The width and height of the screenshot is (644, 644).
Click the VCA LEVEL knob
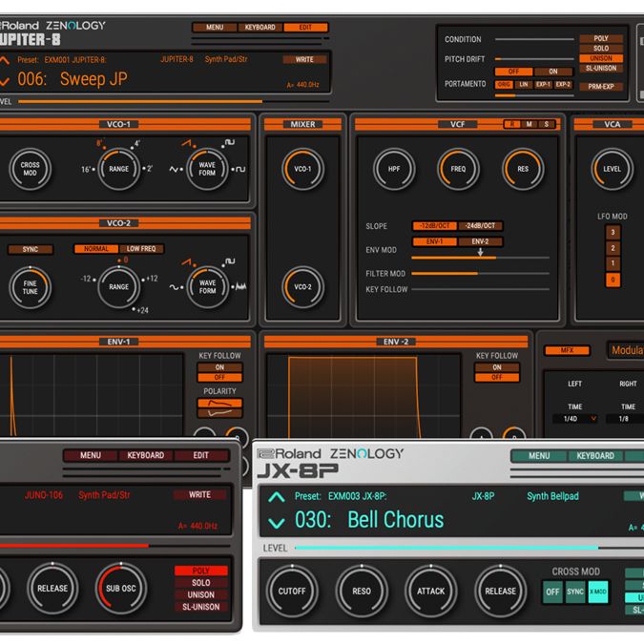[612, 169]
